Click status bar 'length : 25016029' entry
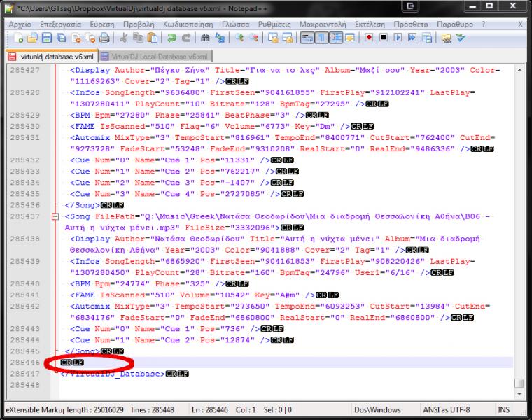 pyautogui.click(x=95, y=409)
